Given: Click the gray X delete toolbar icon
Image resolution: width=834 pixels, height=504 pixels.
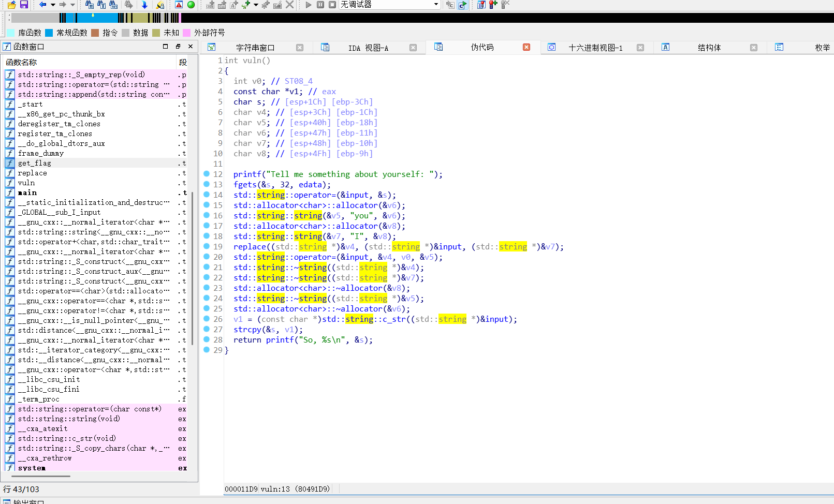Looking at the screenshot, I should [290, 5].
